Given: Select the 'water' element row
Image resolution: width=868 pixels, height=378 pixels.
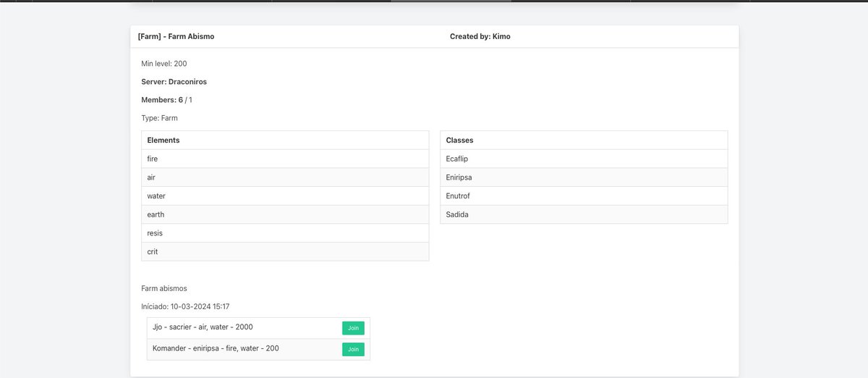Looking at the screenshot, I should point(285,196).
